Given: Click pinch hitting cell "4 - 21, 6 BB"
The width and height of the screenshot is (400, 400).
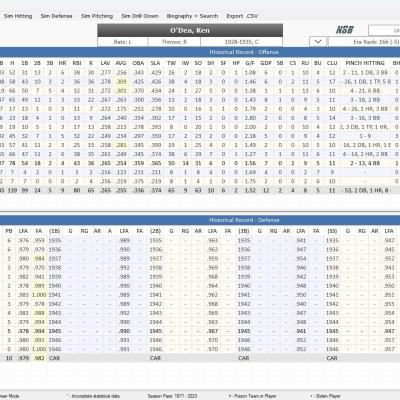Looking at the screenshot, I should coord(364,91).
